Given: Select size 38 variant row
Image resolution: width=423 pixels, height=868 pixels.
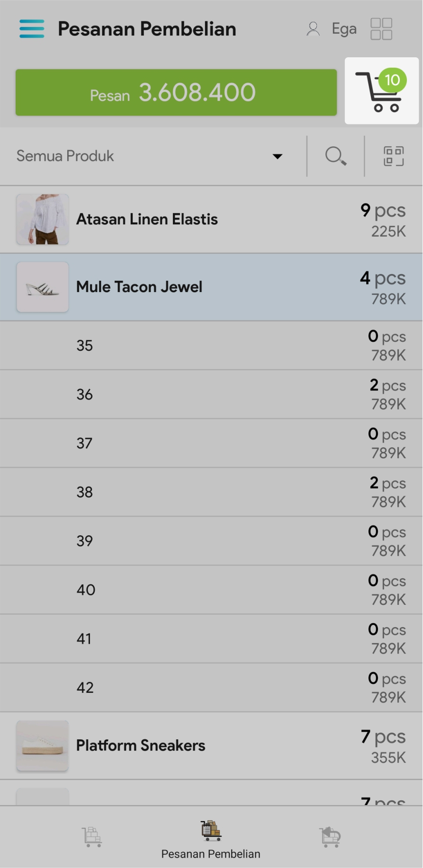Looking at the screenshot, I should 211,492.
